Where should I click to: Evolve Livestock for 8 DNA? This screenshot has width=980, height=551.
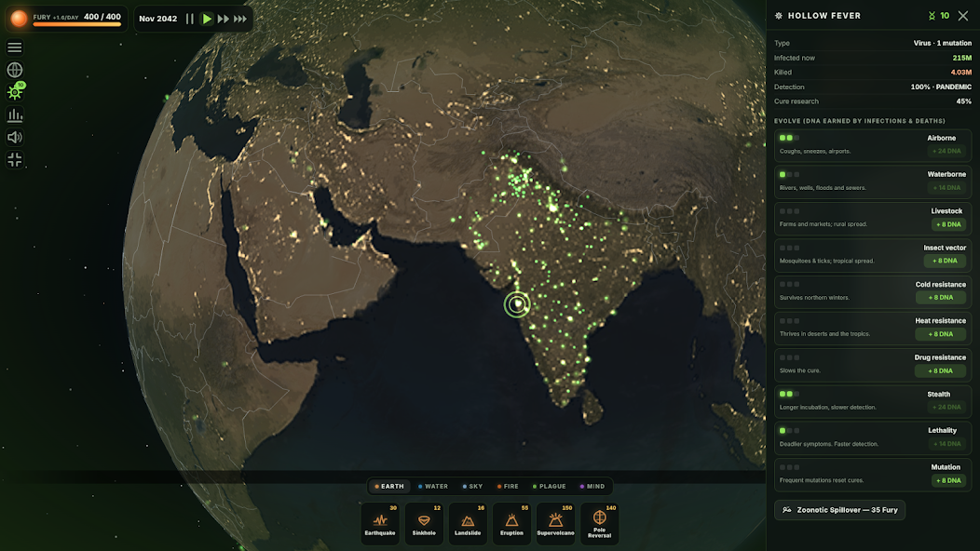pyautogui.click(x=948, y=224)
